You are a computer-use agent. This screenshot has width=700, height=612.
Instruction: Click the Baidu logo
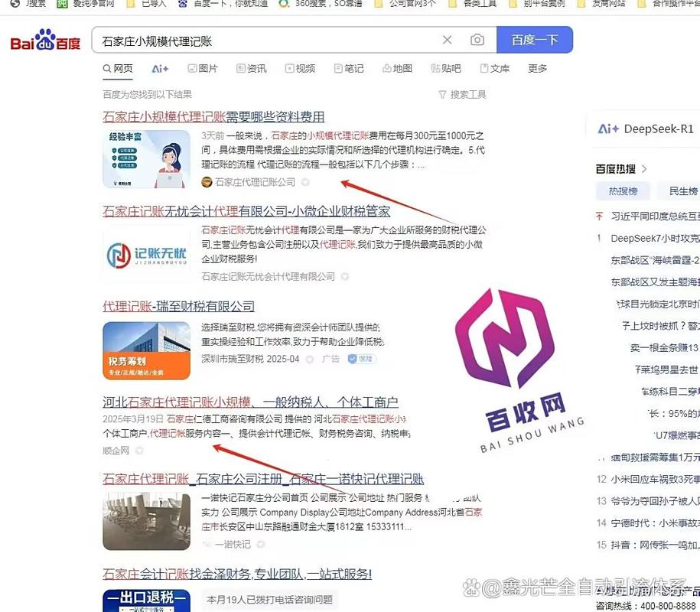pyautogui.click(x=45, y=41)
